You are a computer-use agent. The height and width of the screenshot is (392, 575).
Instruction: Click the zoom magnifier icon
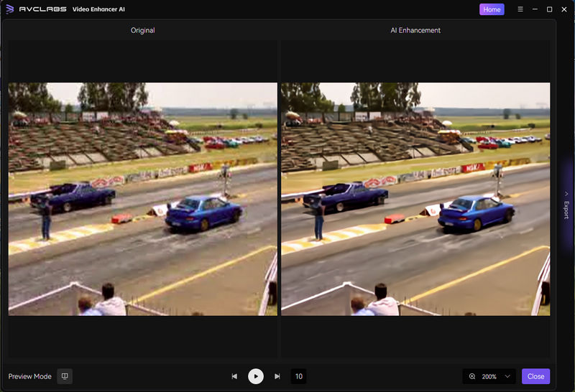[472, 377]
